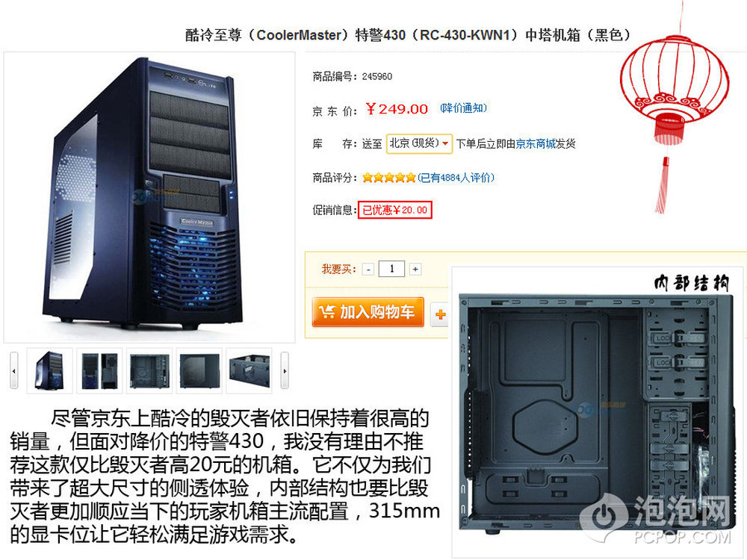
Task: Open the 已有4884人评价 reviews link
Action: click(456, 178)
